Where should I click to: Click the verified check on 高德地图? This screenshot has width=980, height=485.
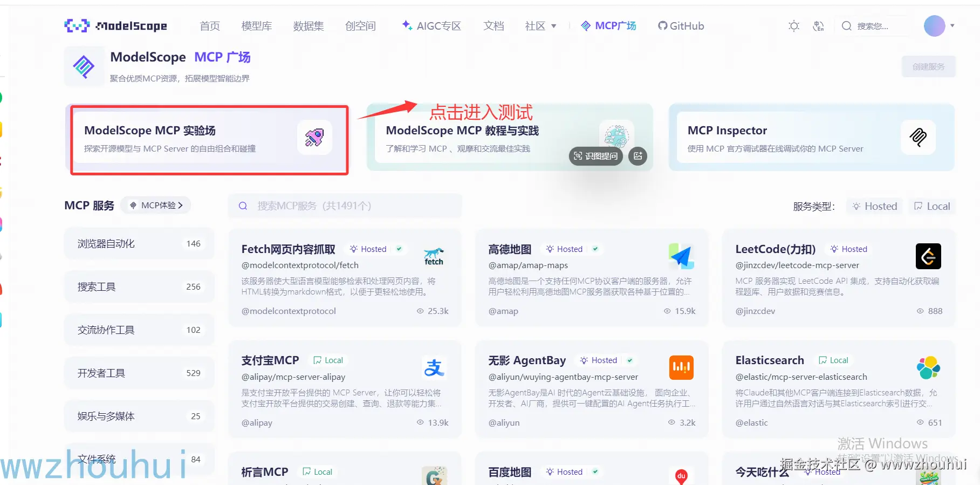coord(595,249)
